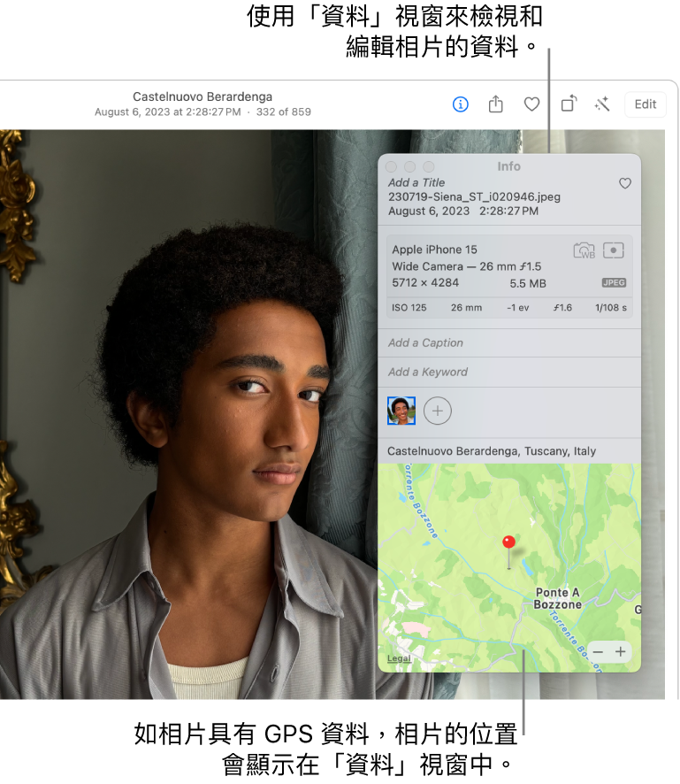Open the Share menu icon

tap(496, 104)
